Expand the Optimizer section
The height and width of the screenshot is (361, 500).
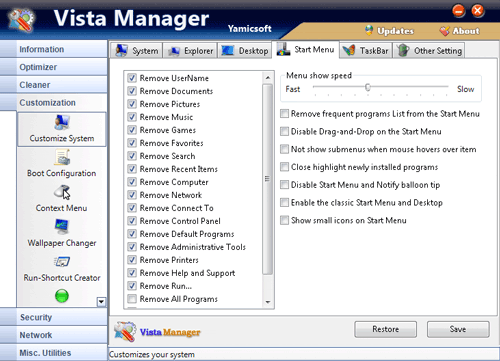point(54,67)
